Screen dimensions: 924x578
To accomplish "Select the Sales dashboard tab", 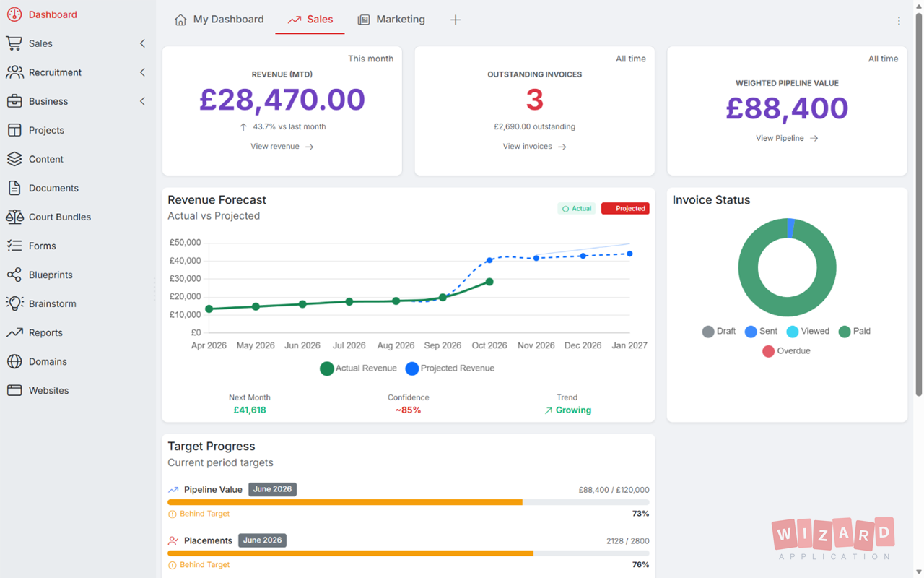I will pos(310,20).
